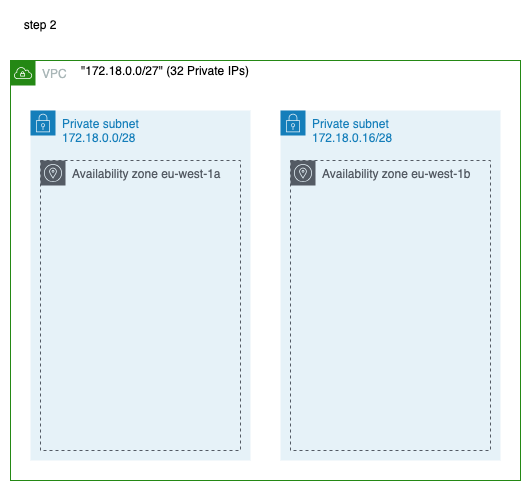This screenshot has width=531, height=491.
Task: Click the eu-west-1b availability zone pin icon
Action: click(x=303, y=173)
